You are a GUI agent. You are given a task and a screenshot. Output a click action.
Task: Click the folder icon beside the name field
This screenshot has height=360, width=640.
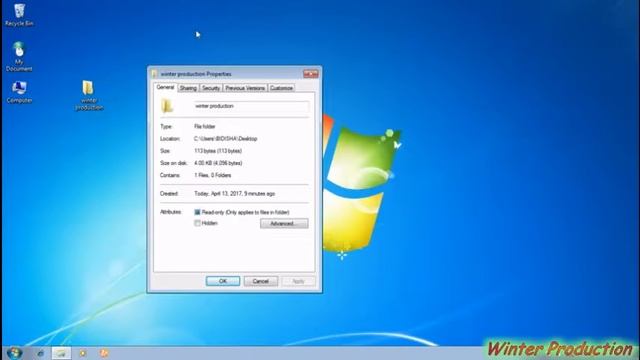point(167,106)
